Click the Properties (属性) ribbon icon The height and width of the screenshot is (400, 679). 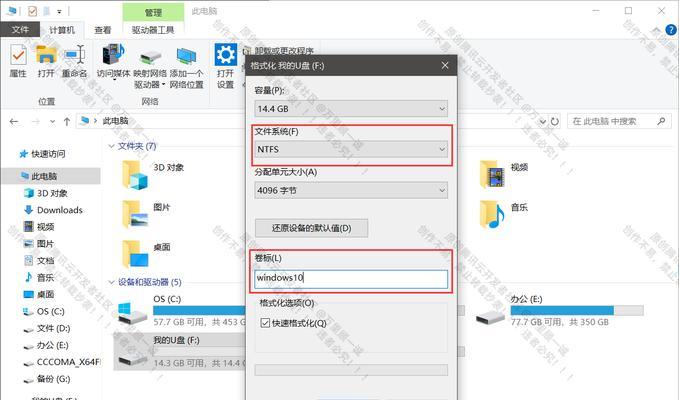coord(18,55)
